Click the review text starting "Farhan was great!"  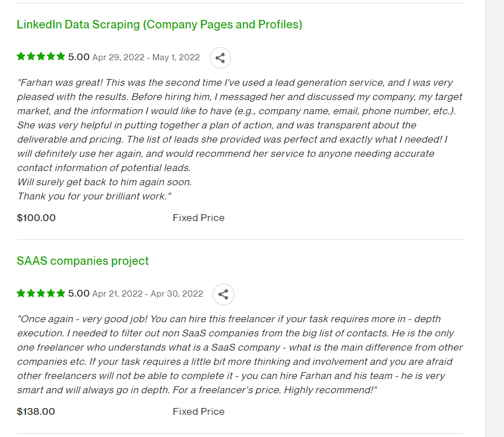[240, 139]
